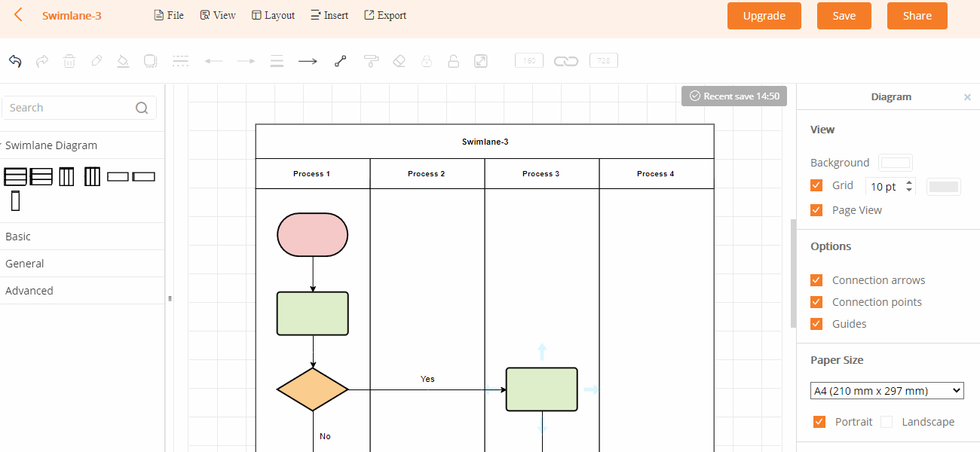Click the magnifier icon in the search box
This screenshot has width=980, height=452.
click(142, 108)
